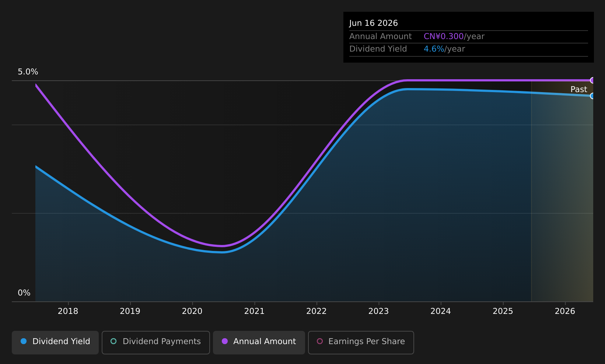Image resolution: width=605 pixels, height=364 pixels.
Task: Toggle the Annual Amount series
Action: pos(259,343)
